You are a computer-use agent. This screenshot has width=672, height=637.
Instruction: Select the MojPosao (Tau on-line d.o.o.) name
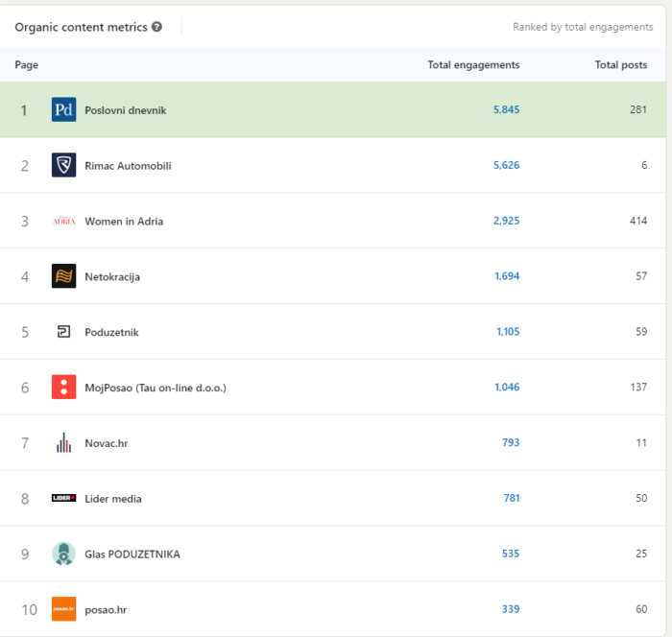tap(155, 388)
